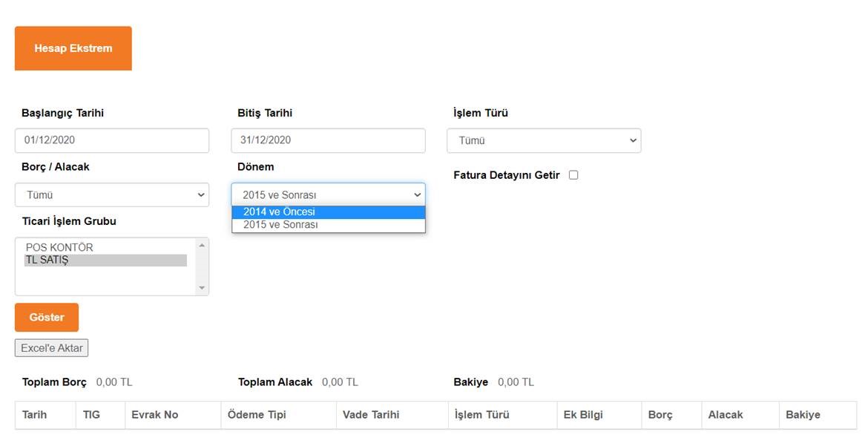Choose the '2015 ve Sonrası' list option

(x=328, y=225)
